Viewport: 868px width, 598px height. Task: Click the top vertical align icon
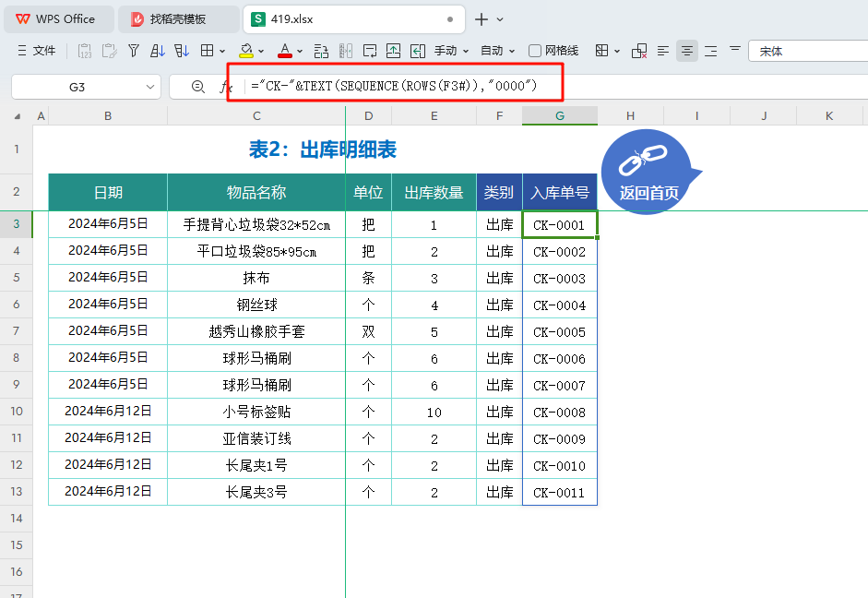click(x=735, y=49)
